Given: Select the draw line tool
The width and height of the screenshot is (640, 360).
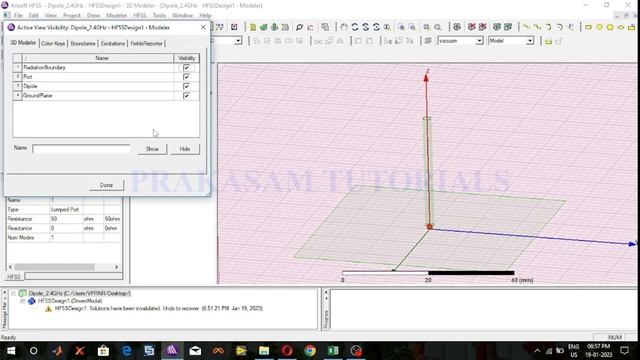Looking at the screenshot, I should (527, 27).
